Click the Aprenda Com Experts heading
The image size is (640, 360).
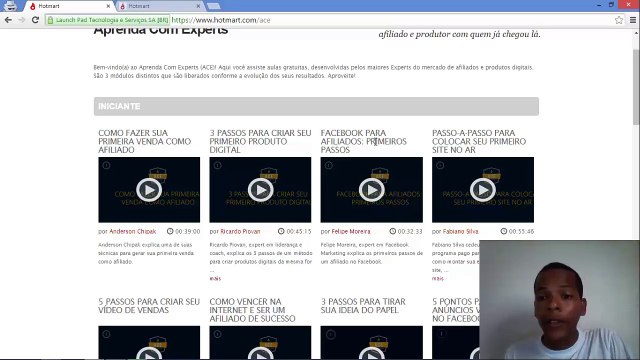point(161,30)
